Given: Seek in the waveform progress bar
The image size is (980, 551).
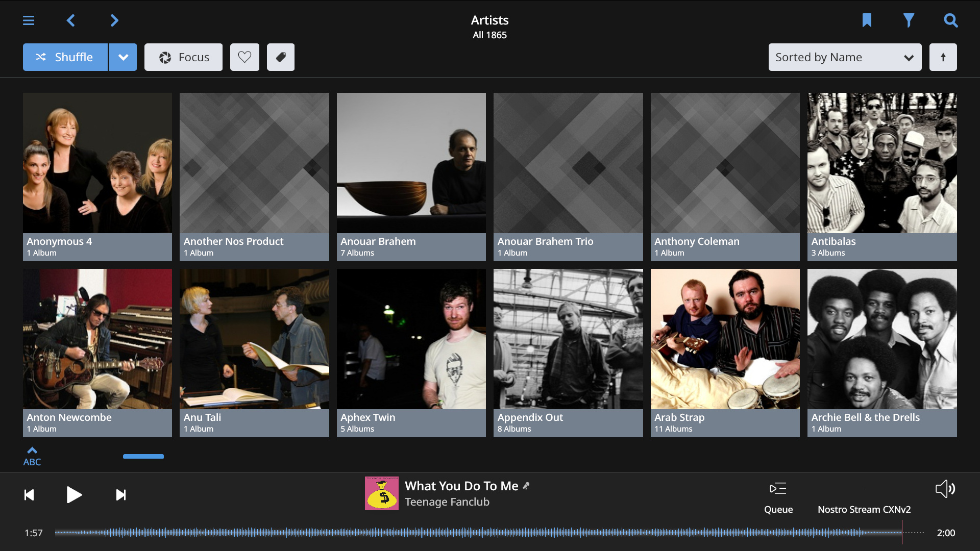Looking at the screenshot, I should (489, 533).
